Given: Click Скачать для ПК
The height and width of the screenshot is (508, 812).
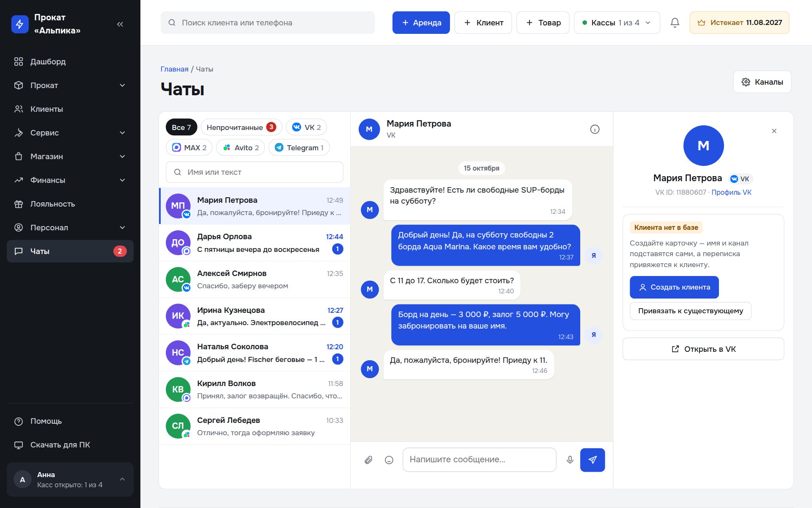Looking at the screenshot, I should pos(70,445).
